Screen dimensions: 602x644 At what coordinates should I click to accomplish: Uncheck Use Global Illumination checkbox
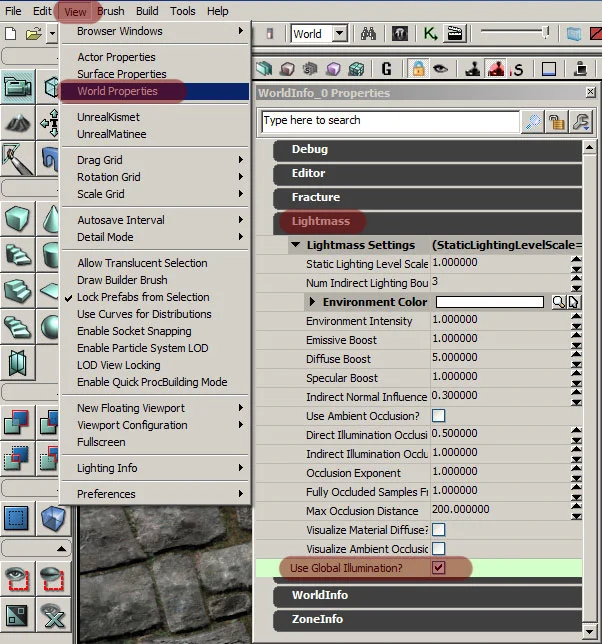coord(438,568)
